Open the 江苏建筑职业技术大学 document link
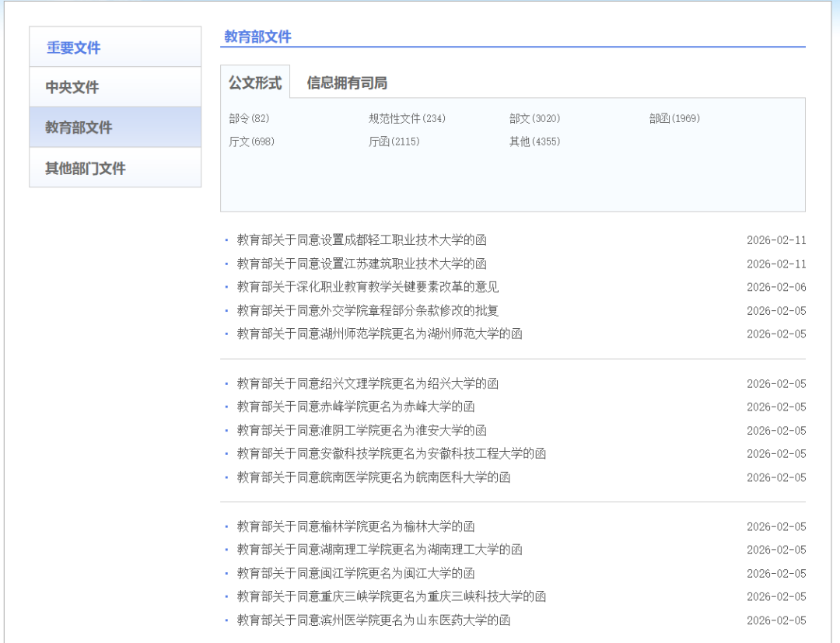This screenshot has height=643, width=840. (362, 264)
